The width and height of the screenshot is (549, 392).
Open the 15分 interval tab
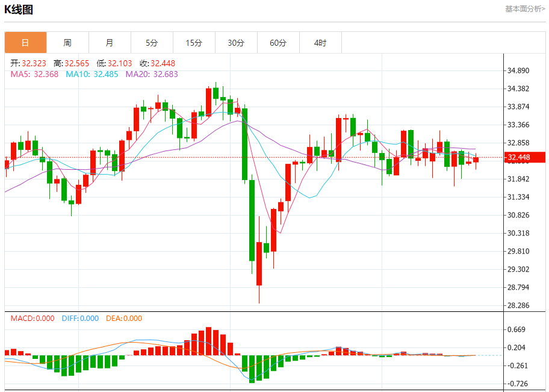click(x=194, y=43)
